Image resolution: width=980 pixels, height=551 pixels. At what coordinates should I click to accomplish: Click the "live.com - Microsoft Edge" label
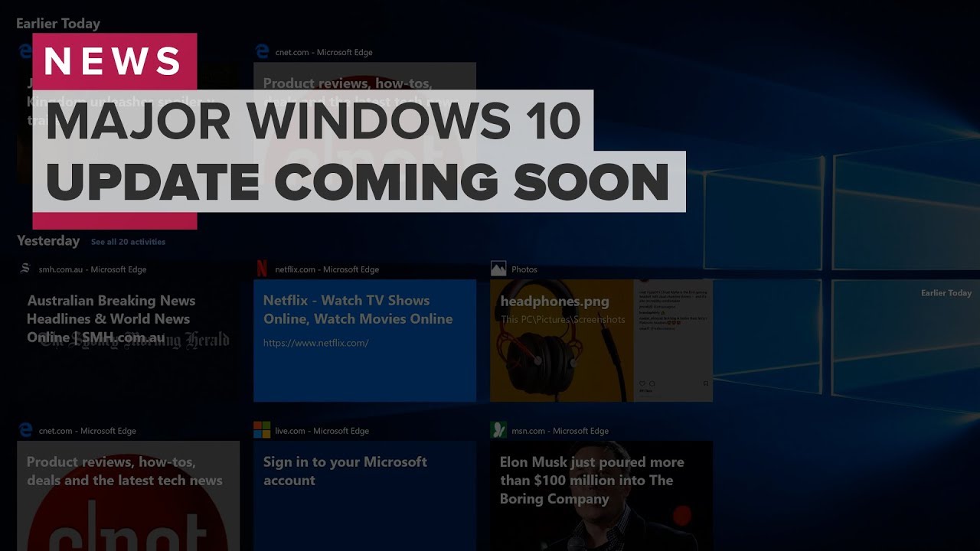coord(322,431)
